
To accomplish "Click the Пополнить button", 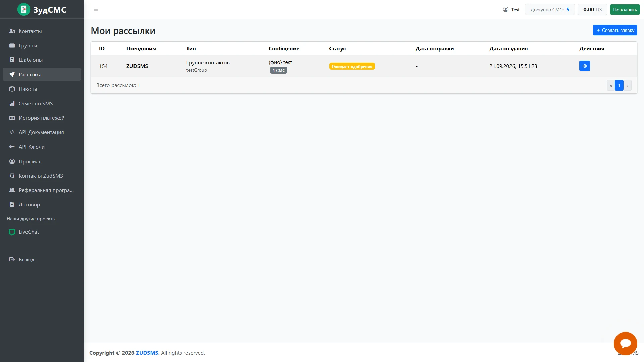I will point(625,10).
